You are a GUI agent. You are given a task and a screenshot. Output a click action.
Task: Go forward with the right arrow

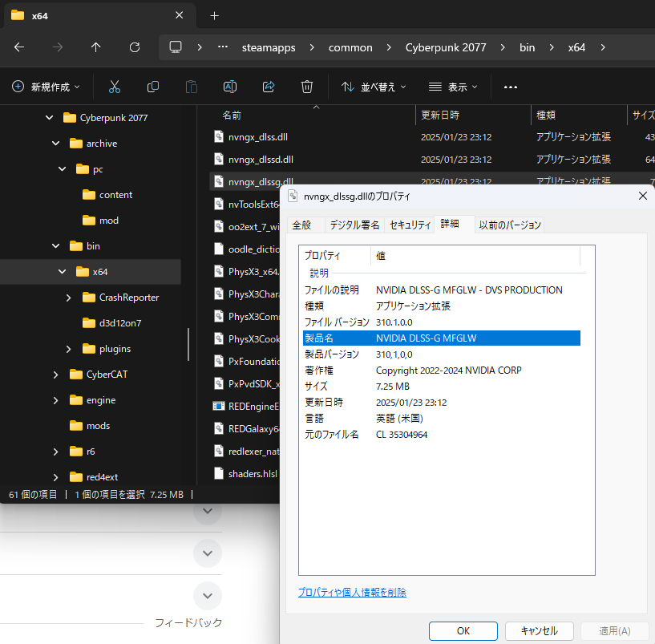pos(58,47)
